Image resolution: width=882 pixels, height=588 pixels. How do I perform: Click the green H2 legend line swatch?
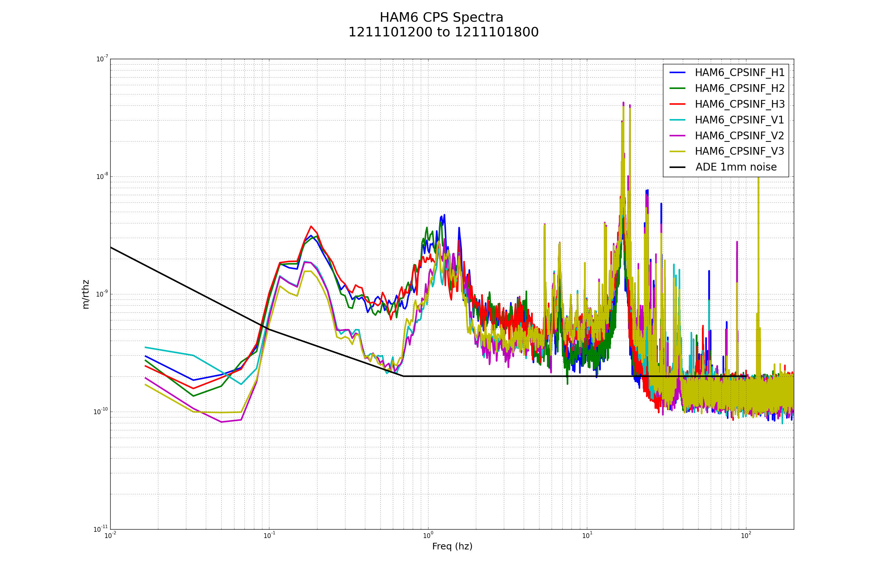[677, 88]
